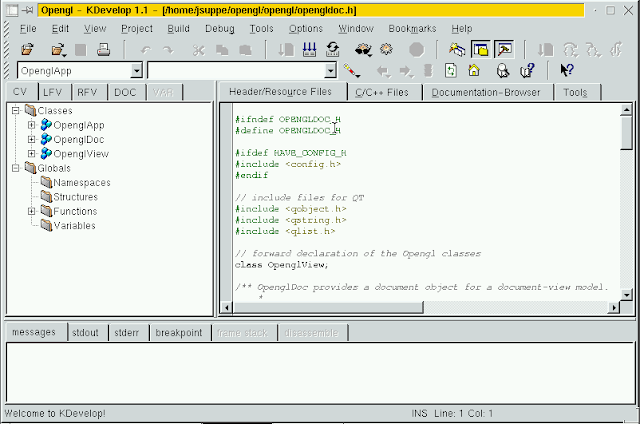Open the class wizard wand icon
The image size is (640, 424).
[x=457, y=50]
